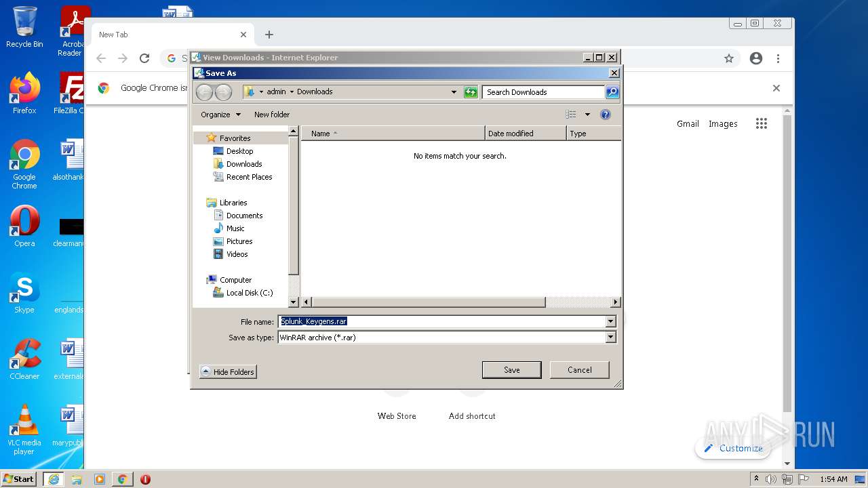Sort by Type column header
868x488 pixels.
(x=593, y=134)
